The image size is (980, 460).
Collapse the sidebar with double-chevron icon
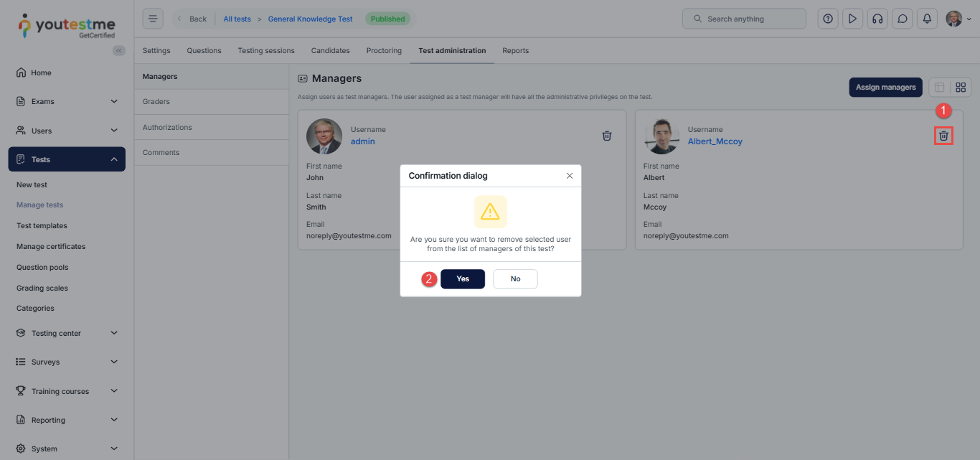point(119,50)
